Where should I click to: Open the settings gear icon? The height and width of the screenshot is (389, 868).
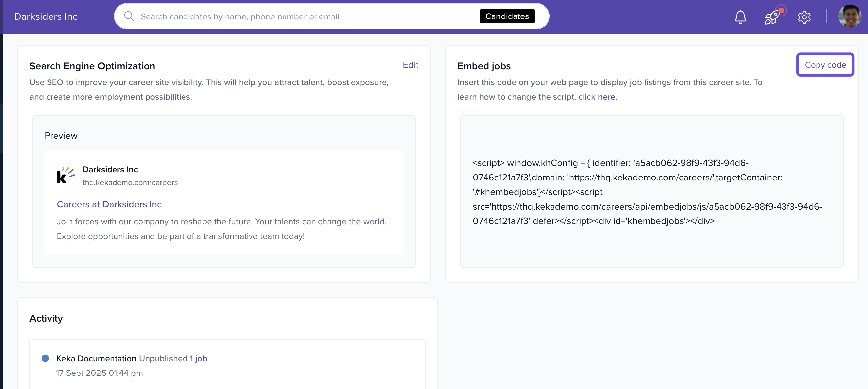804,17
